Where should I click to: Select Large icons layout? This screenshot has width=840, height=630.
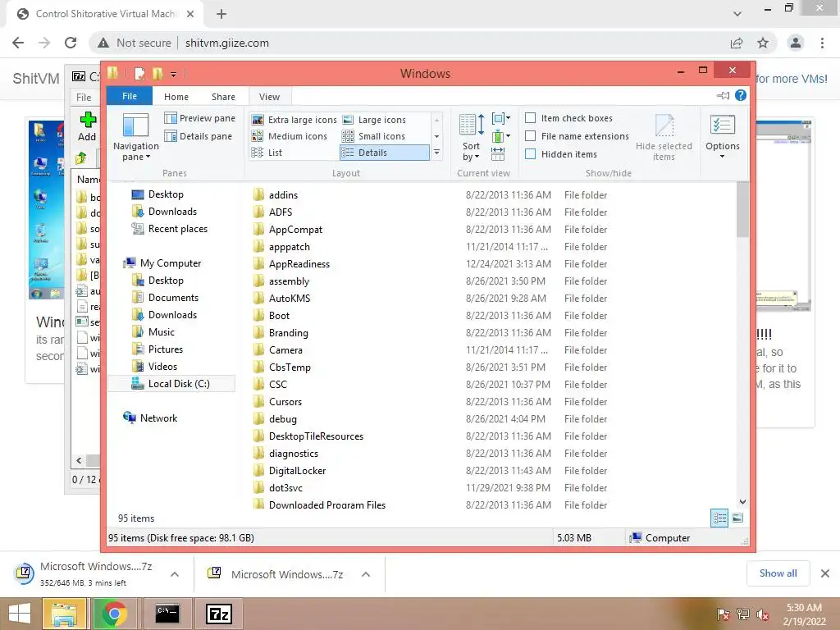[x=374, y=120]
